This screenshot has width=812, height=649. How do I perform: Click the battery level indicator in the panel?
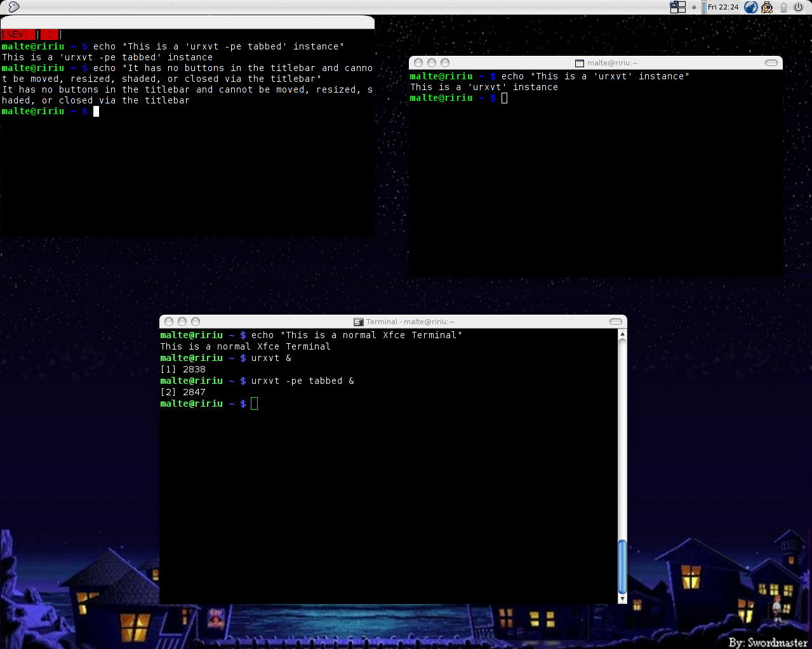pyautogui.click(x=704, y=8)
